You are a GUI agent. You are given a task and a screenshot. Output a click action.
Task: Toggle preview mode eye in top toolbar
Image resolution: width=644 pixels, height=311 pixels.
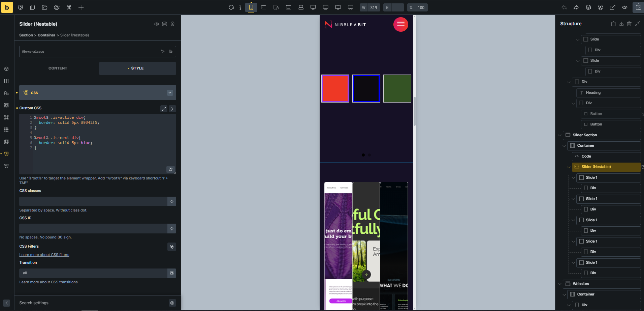click(624, 7)
